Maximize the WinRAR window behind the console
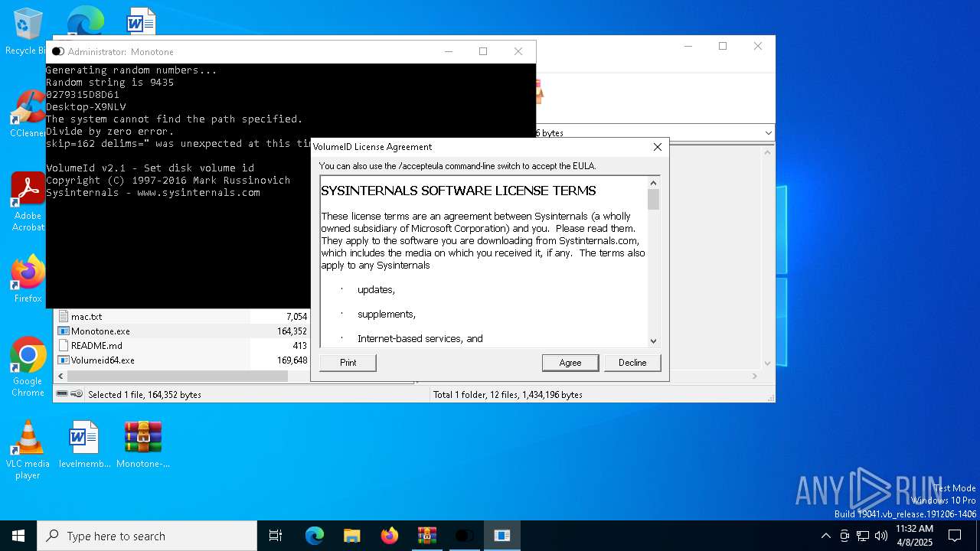The width and height of the screenshot is (980, 551). 722,47
